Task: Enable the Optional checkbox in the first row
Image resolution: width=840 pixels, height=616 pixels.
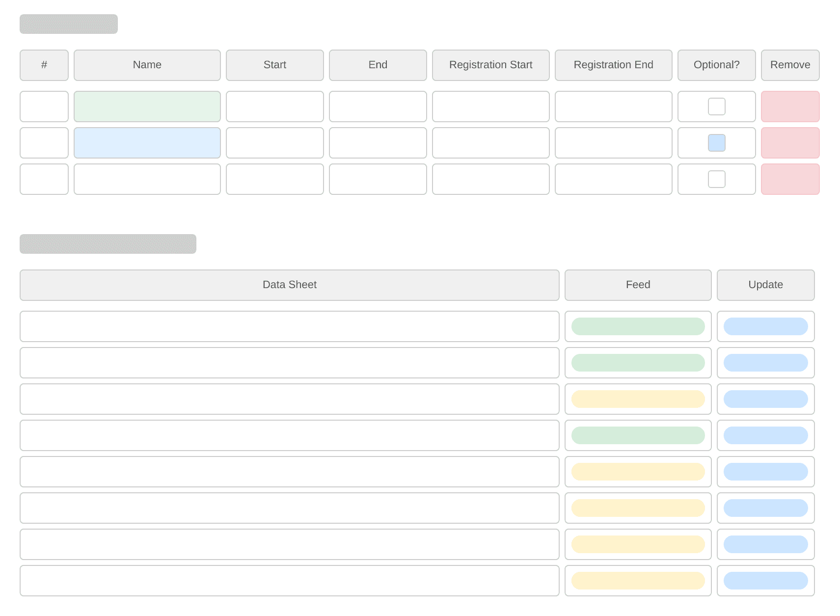Action: (716, 107)
